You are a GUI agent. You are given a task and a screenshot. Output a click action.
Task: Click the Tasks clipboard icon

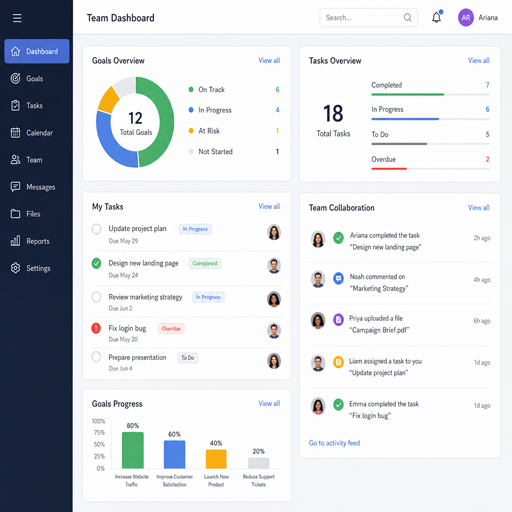[15, 105]
